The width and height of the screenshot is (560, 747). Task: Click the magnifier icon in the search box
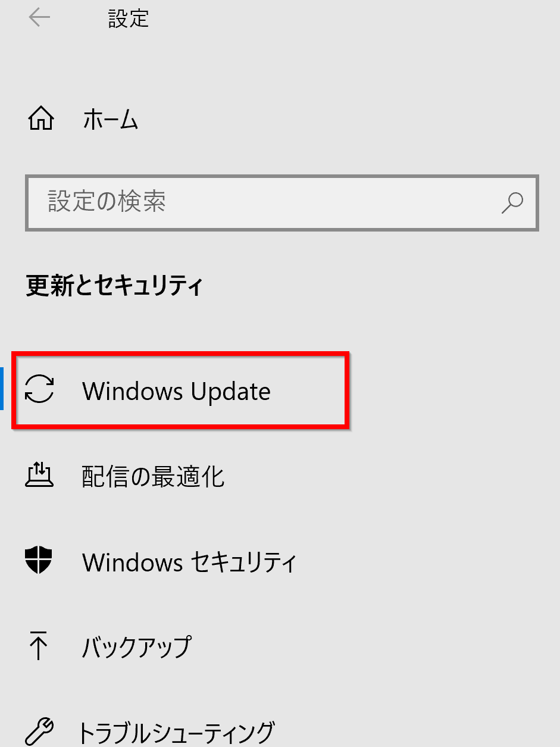(x=512, y=202)
